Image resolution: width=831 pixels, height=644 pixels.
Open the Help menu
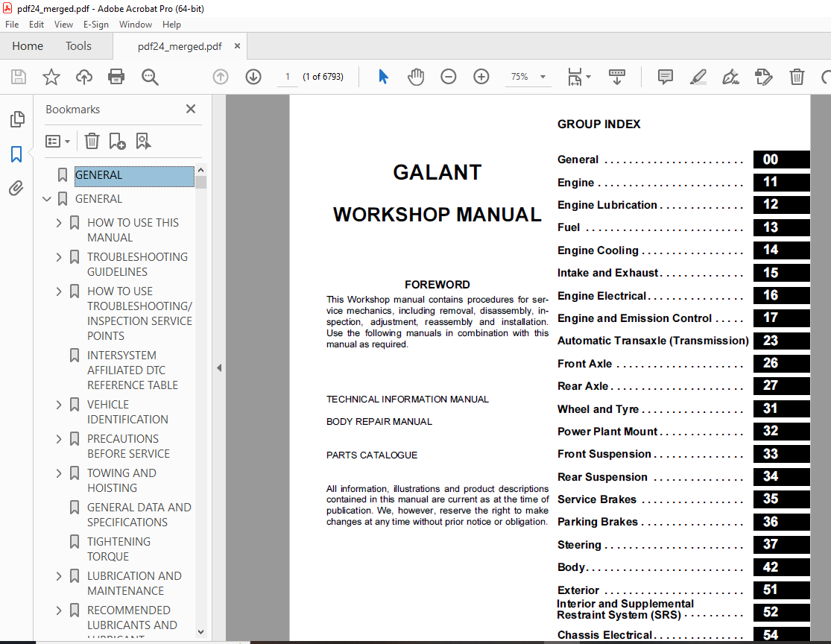pos(171,25)
